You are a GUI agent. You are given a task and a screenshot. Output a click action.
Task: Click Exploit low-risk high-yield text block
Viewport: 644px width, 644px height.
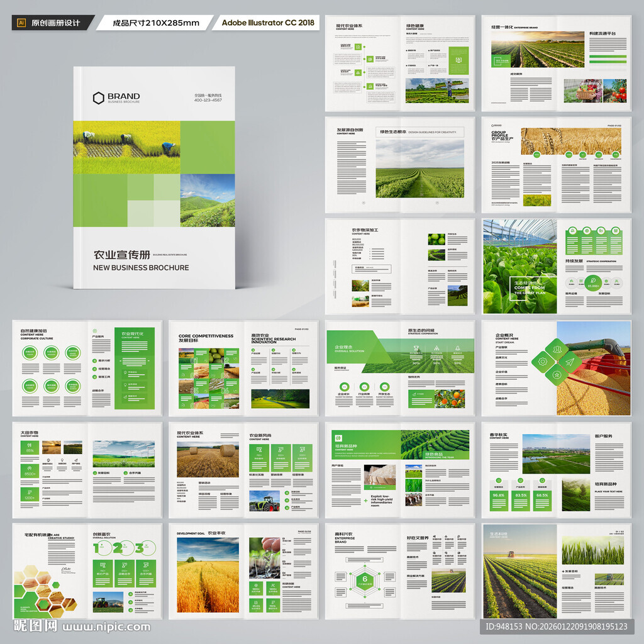(382, 501)
